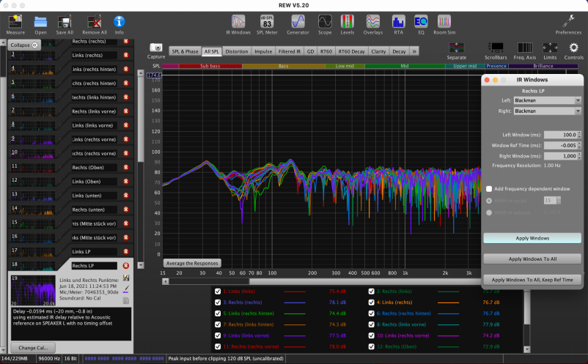
Task: Open graph Limits settings
Action: coord(550,51)
